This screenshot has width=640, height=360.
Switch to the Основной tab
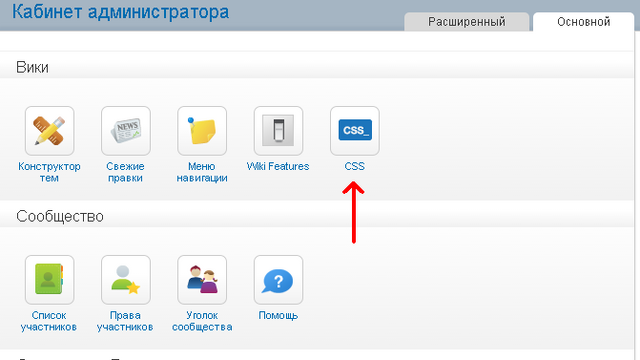coord(584,22)
